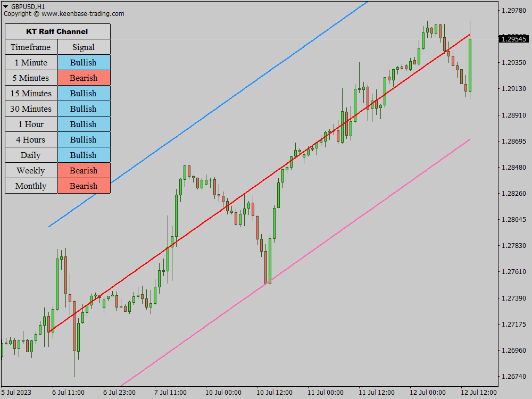Viewport: 532px width, 399px height.
Task: Click the 1 Minute Bullish signal cell
Action: [84, 62]
